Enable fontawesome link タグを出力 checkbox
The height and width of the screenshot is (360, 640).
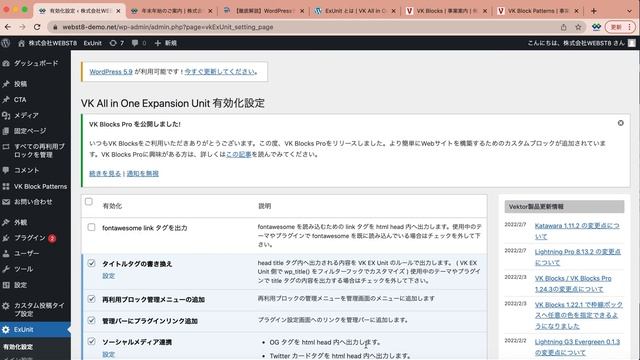tap(91, 227)
